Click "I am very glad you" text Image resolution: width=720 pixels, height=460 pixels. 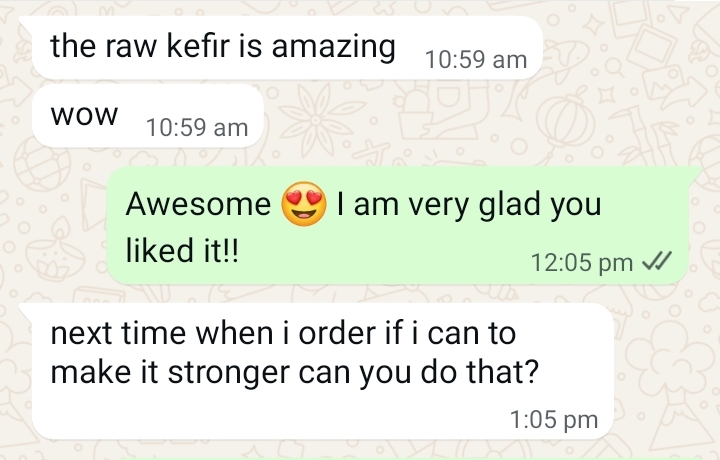(469, 205)
